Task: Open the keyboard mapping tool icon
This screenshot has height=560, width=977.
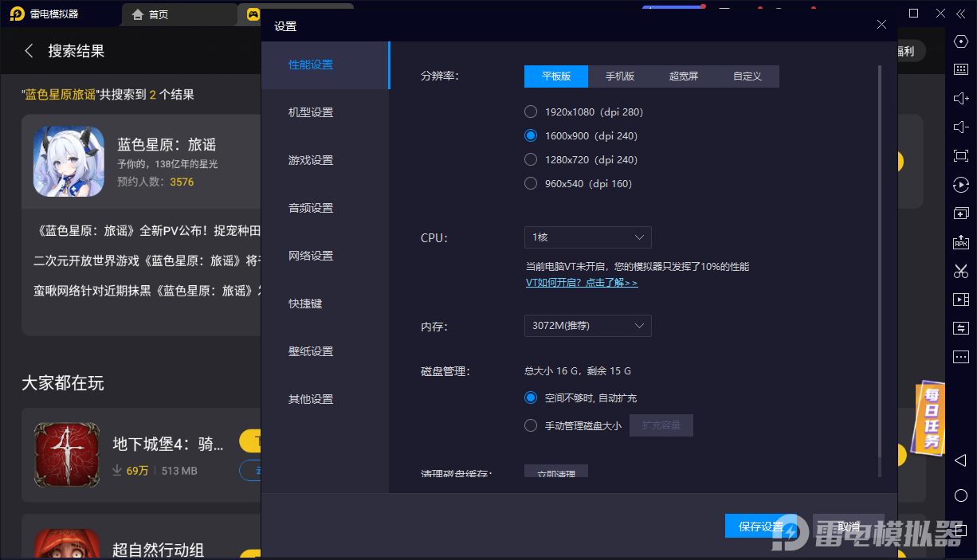Action: coord(961,69)
